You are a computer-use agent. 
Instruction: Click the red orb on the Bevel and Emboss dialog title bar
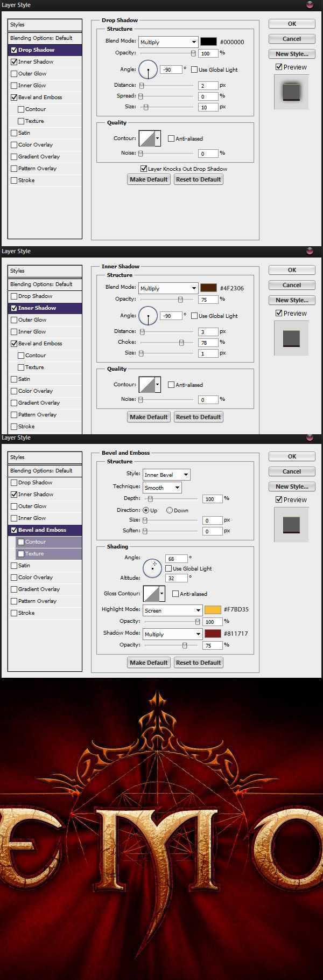310,438
